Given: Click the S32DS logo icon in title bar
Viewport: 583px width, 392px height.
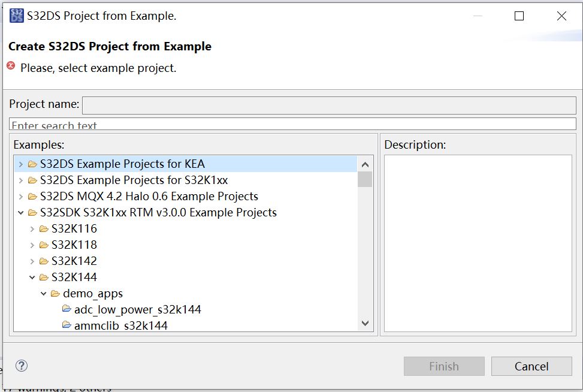Looking at the screenshot, I should pyautogui.click(x=17, y=16).
